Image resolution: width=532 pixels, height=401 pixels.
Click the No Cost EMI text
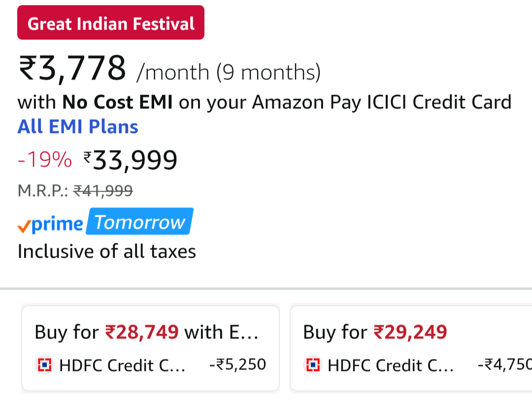117,102
